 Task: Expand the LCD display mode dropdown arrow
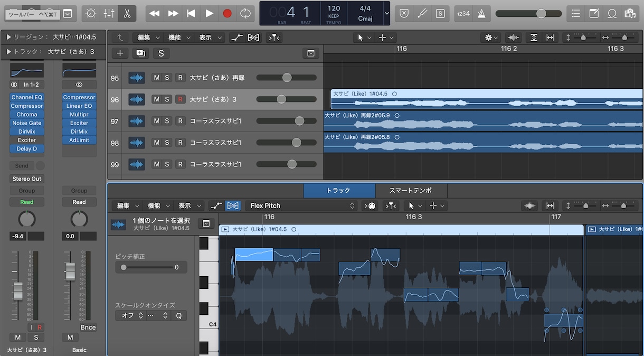click(387, 14)
